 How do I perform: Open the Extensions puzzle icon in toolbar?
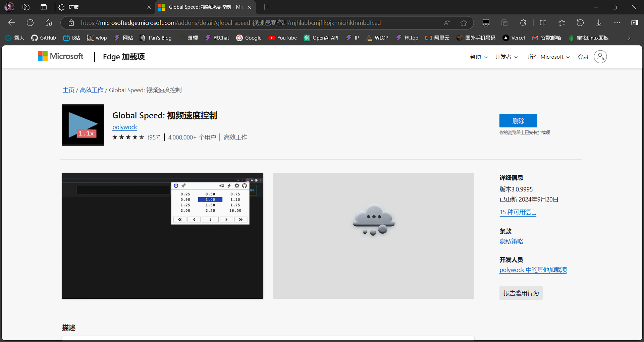(523, 23)
